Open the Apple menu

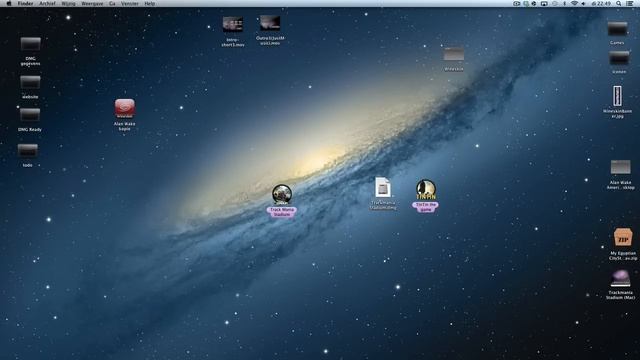click(x=9, y=3)
